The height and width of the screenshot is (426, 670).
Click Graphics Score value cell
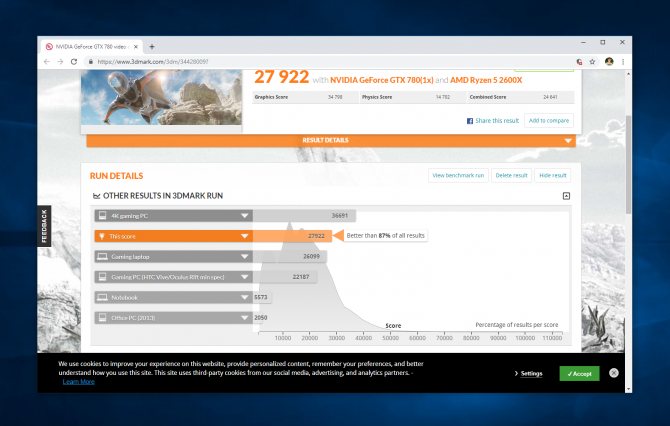[x=335, y=97]
